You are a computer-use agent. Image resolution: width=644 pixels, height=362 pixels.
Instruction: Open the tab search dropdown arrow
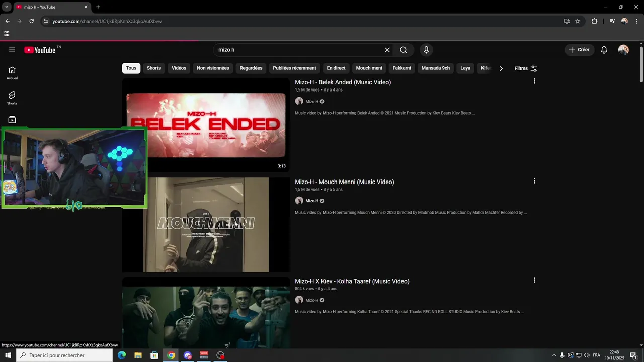pyautogui.click(x=7, y=7)
